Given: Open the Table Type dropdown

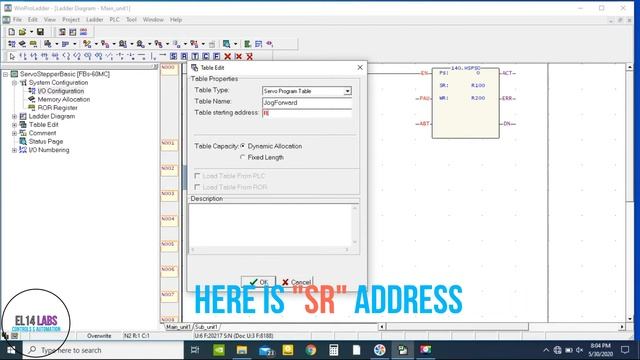Looking at the screenshot, I should coord(347,91).
